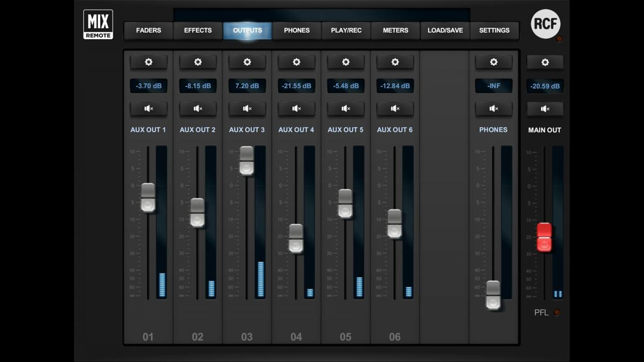
Task: Open the PLAY/REC page
Action: 346,31
